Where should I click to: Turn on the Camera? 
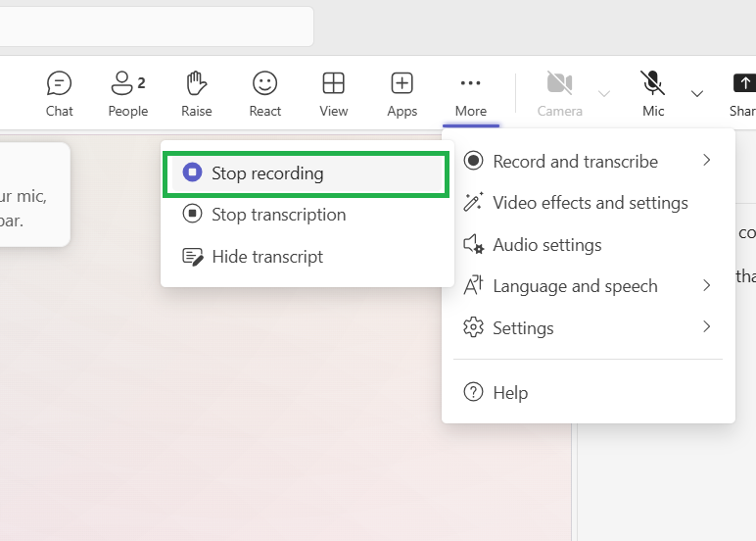coord(559,94)
